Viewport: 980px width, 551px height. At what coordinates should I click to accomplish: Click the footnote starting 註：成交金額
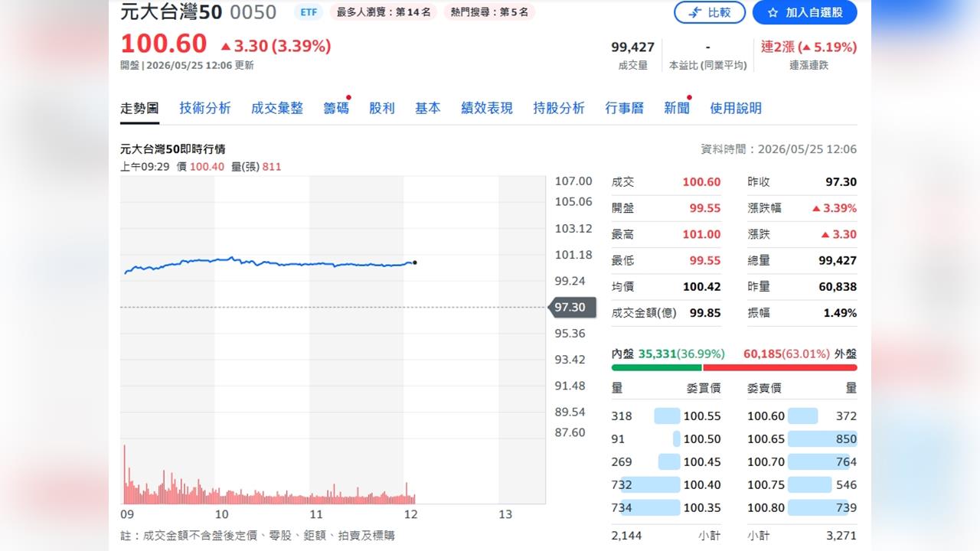click(258, 536)
